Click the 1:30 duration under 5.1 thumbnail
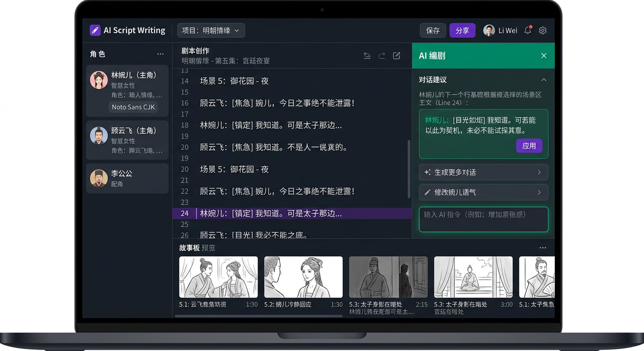The width and height of the screenshot is (644, 351). pos(252,304)
